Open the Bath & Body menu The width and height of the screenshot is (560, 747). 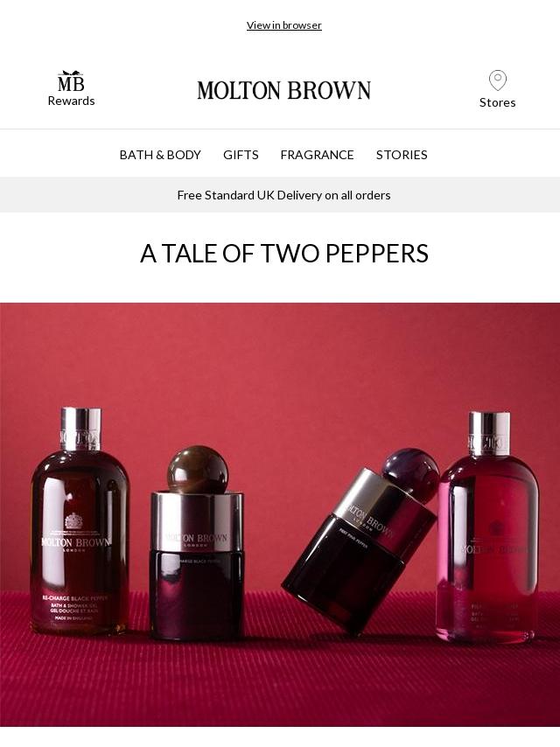160,155
